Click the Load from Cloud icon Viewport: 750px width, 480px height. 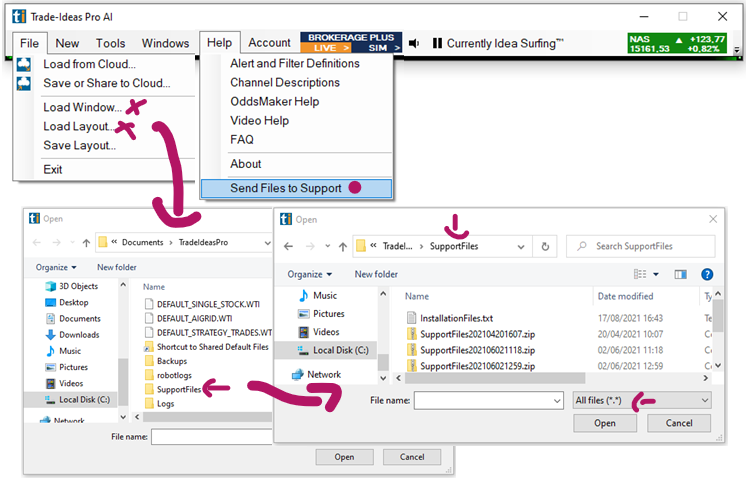[25, 64]
